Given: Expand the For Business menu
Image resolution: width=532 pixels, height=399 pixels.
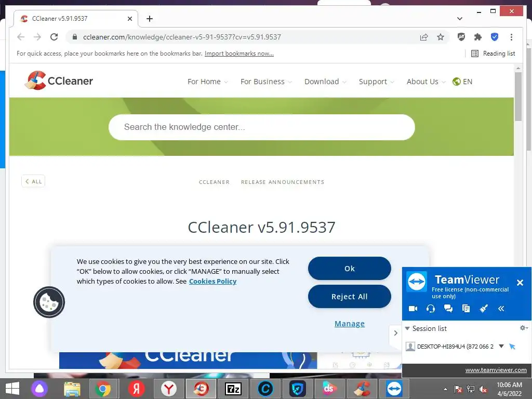Looking at the screenshot, I should (x=266, y=82).
